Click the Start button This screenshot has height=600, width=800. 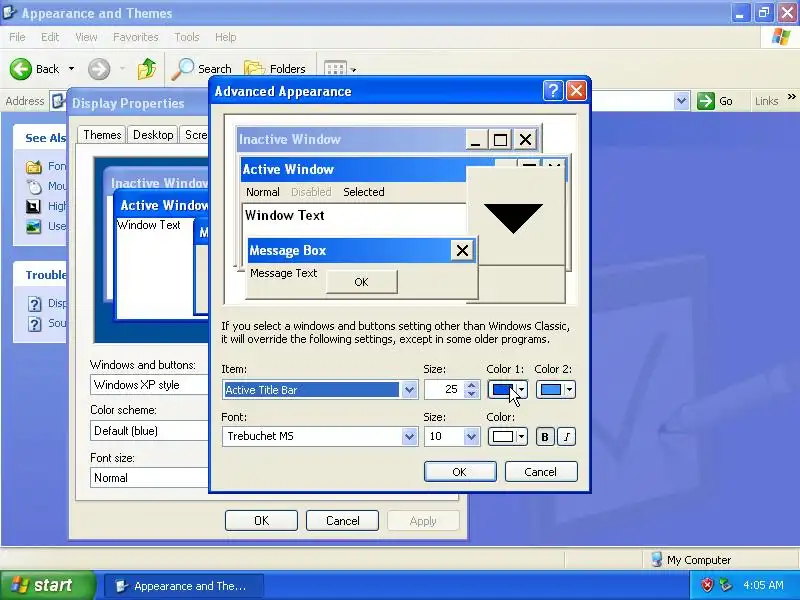(x=47, y=585)
